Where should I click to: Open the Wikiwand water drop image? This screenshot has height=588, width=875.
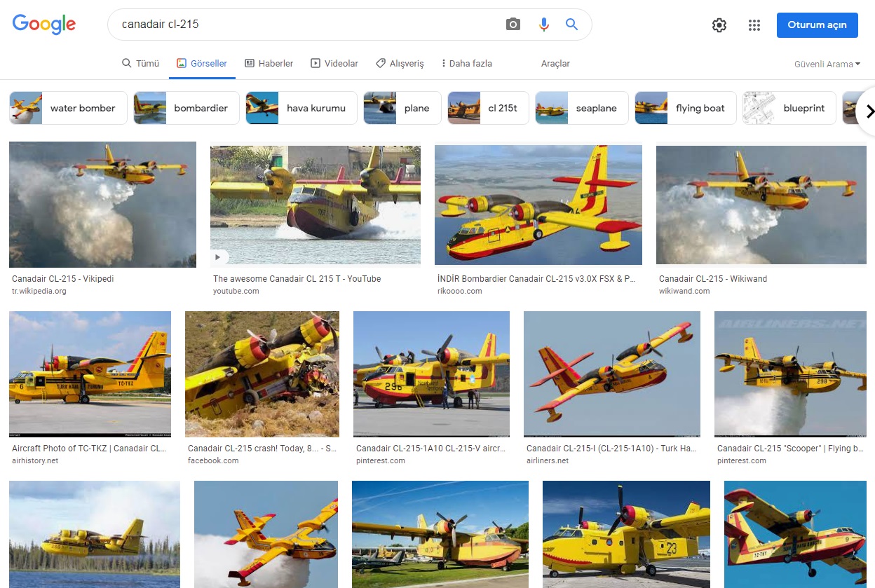coord(761,205)
